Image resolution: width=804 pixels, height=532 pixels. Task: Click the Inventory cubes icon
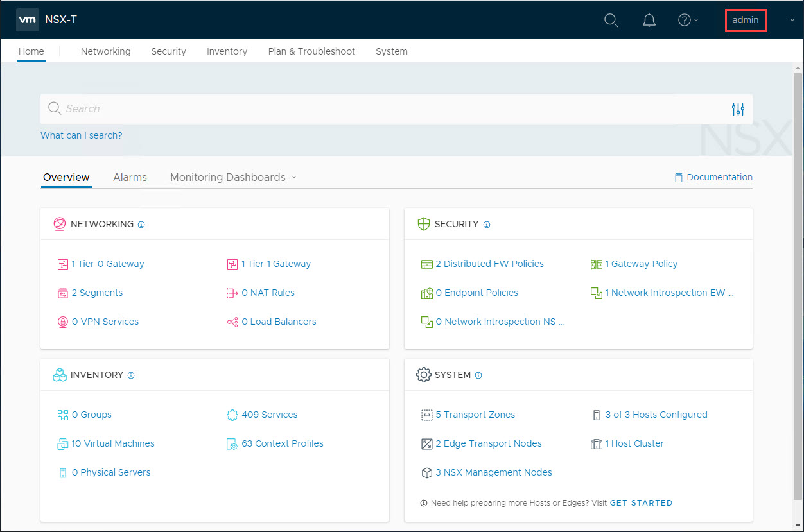pyautogui.click(x=59, y=375)
